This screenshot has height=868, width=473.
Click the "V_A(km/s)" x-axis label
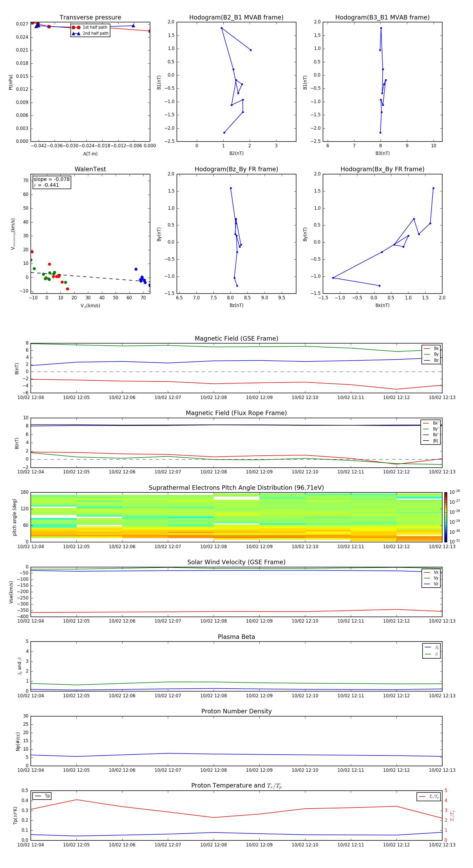(x=90, y=306)
